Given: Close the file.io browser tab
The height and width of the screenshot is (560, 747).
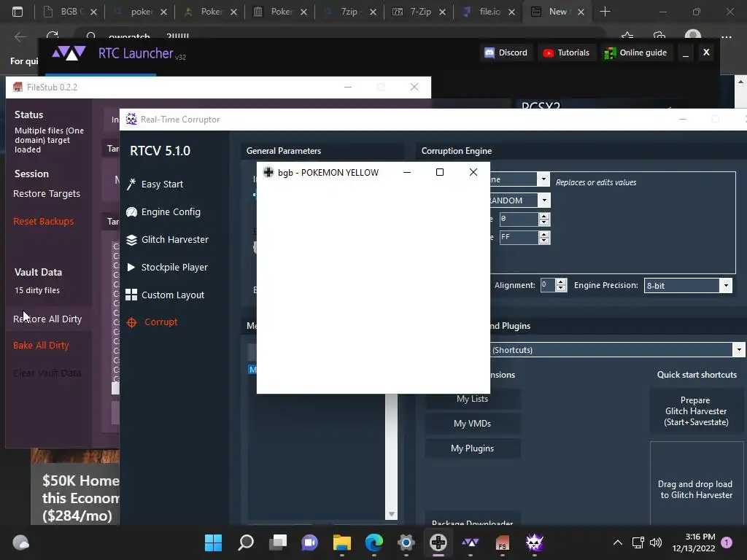Looking at the screenshot, I should [x=511, y=12].
